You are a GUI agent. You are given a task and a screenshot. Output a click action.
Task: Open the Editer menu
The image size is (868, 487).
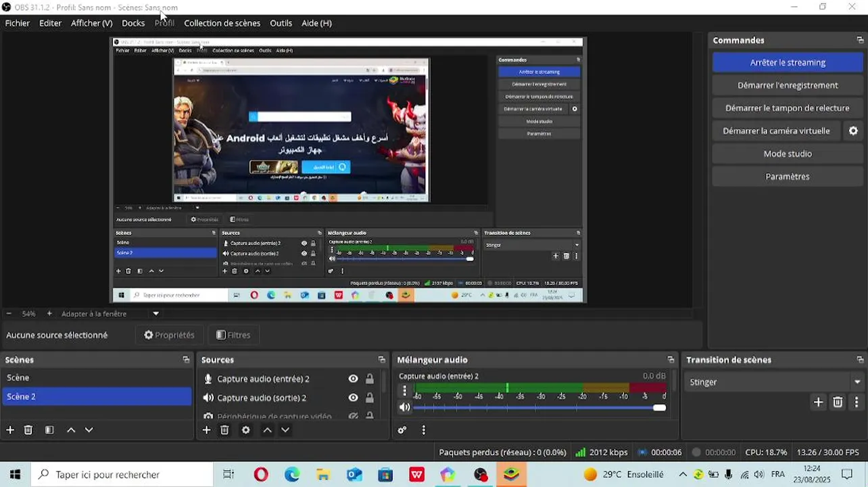pos(50,23)
